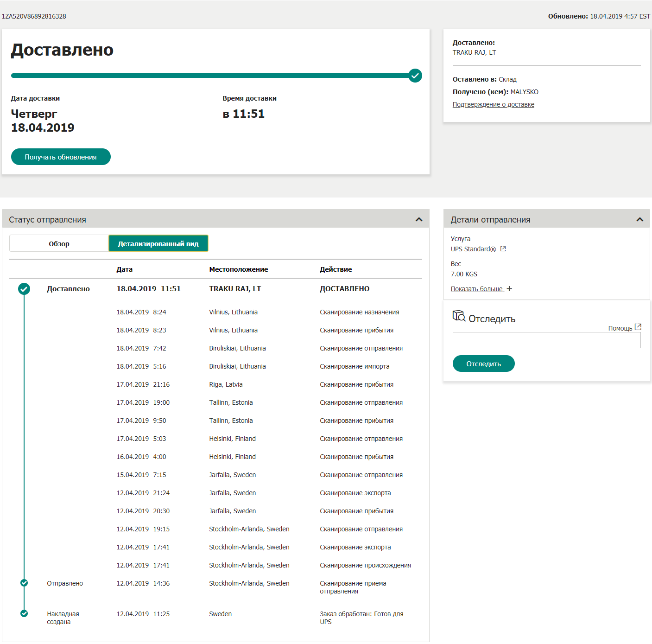Click the MALYSKO recipient name
Image resolution: width=652 pixels, height=644 pixels.
point(525,92)
